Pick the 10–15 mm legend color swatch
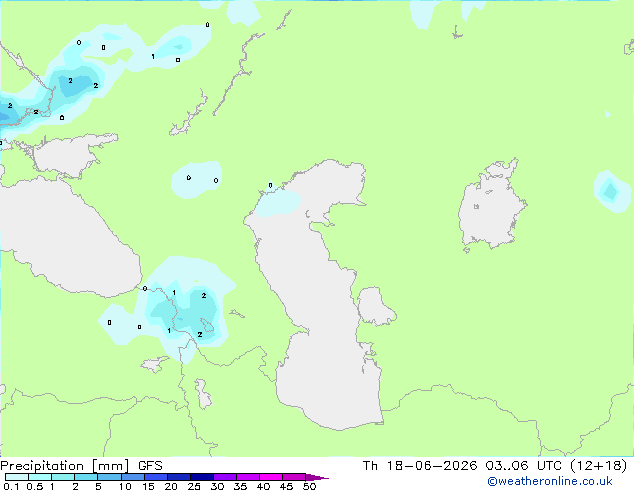634x490 pixels. click(x=133, y=477)
